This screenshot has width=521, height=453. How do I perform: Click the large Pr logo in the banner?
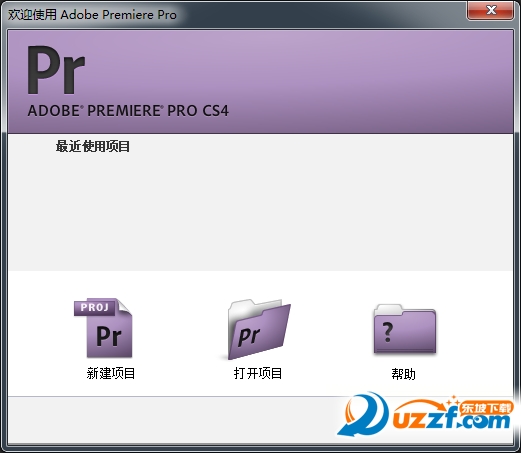(56, 70)
